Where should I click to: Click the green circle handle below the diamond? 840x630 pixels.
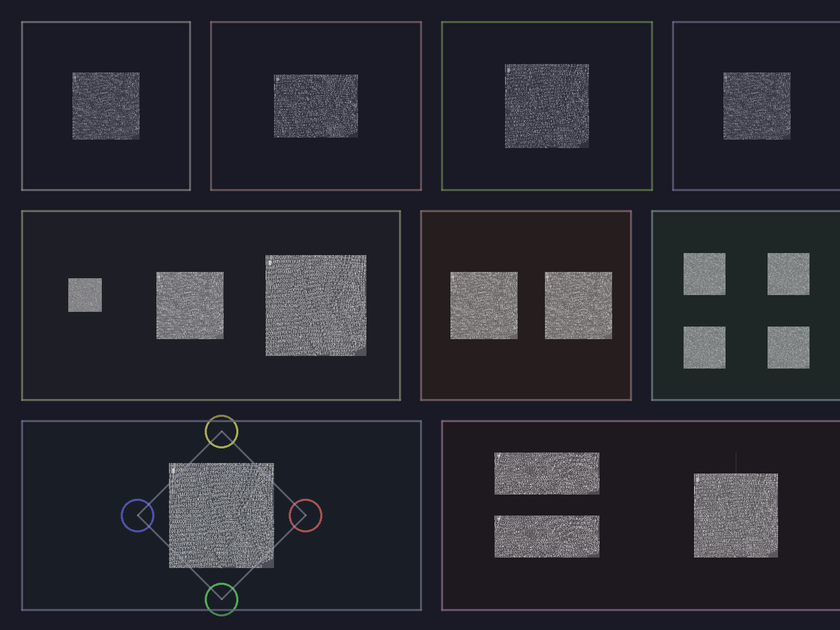222,600
